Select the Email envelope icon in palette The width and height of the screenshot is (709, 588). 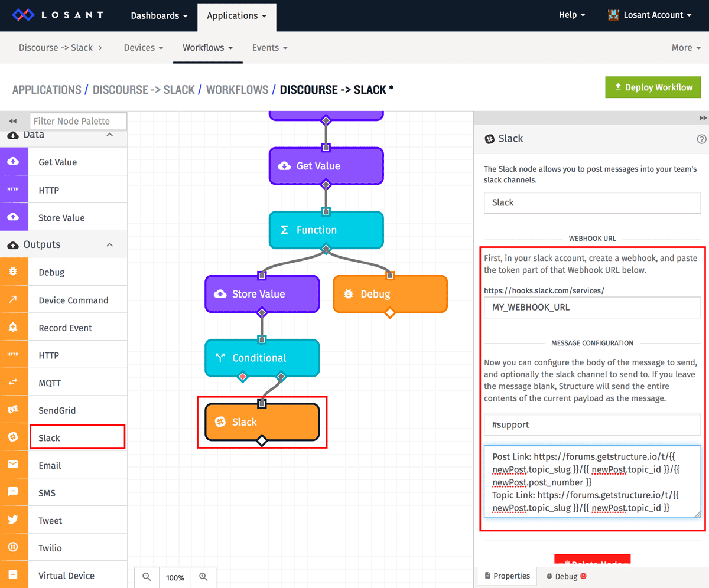coord(13,465)
